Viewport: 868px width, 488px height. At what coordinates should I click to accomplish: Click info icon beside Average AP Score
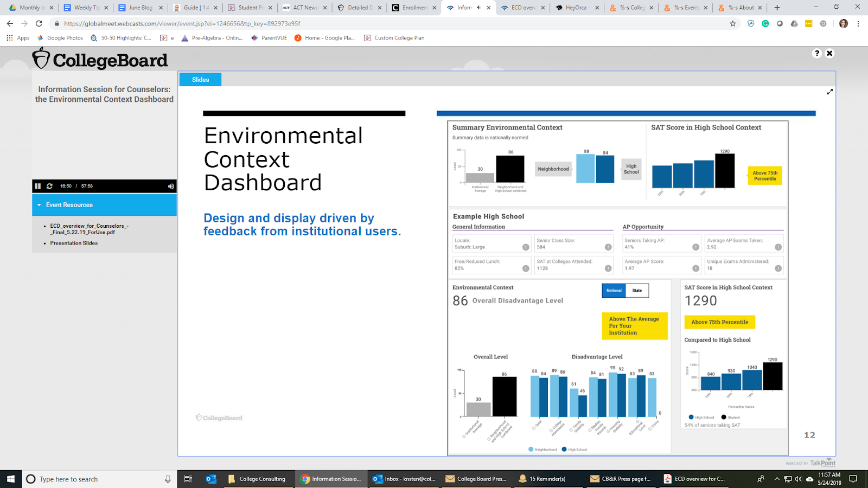696,268
